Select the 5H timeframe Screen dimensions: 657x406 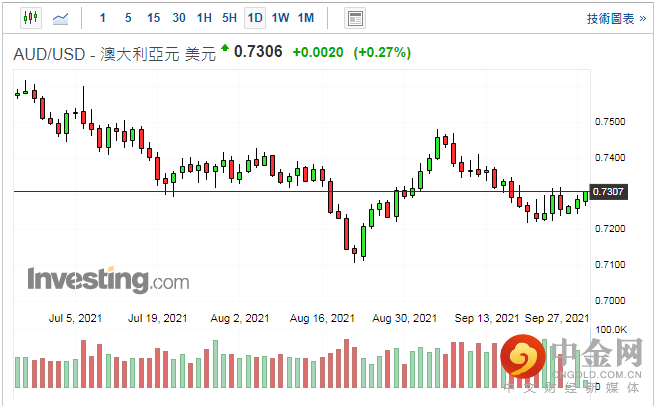click(x=229, y=18)
